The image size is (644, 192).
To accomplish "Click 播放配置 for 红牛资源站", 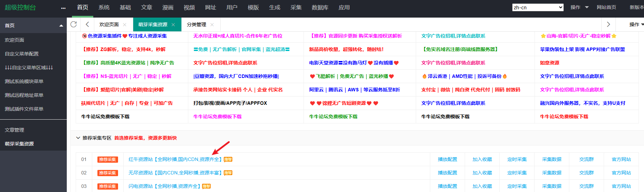I will click(x=447, y=160).
